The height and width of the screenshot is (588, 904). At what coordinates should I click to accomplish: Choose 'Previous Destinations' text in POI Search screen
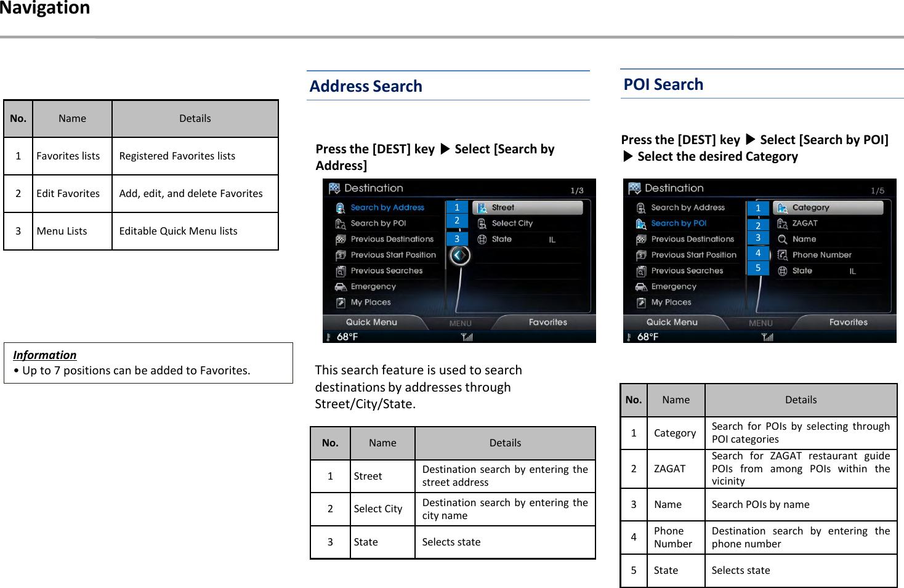(x=693, y=240)
